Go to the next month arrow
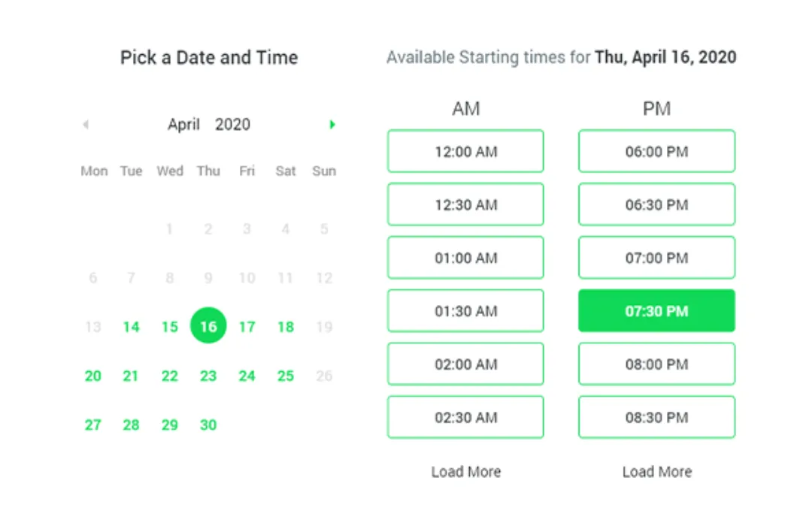The width and height of the screenshot is (812, 526). 332,125
